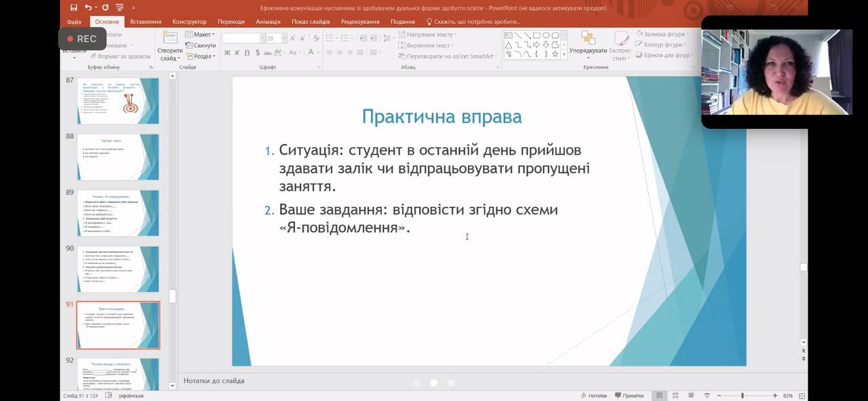Expand the shapes gallery More arrow

pyautogui.click(x=564, y=55)
